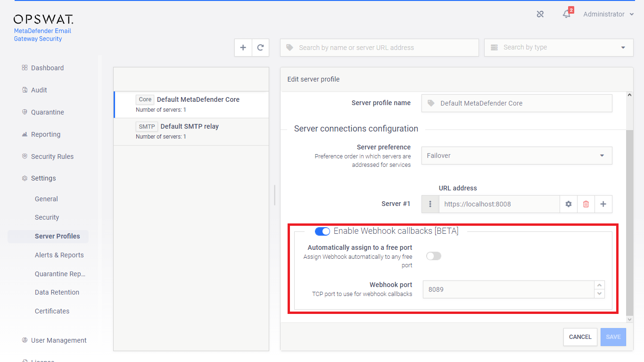Click the tag icon in search field
644x362 pixels.
point(289,48)
